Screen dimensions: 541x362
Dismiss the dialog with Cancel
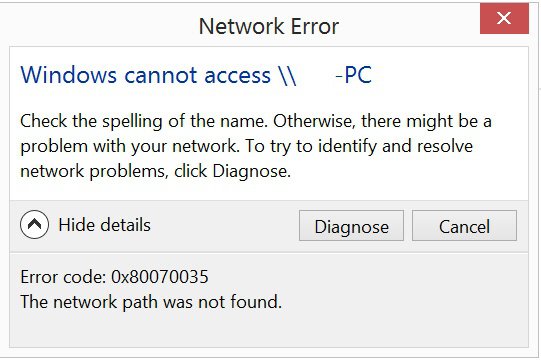point(464,226)
